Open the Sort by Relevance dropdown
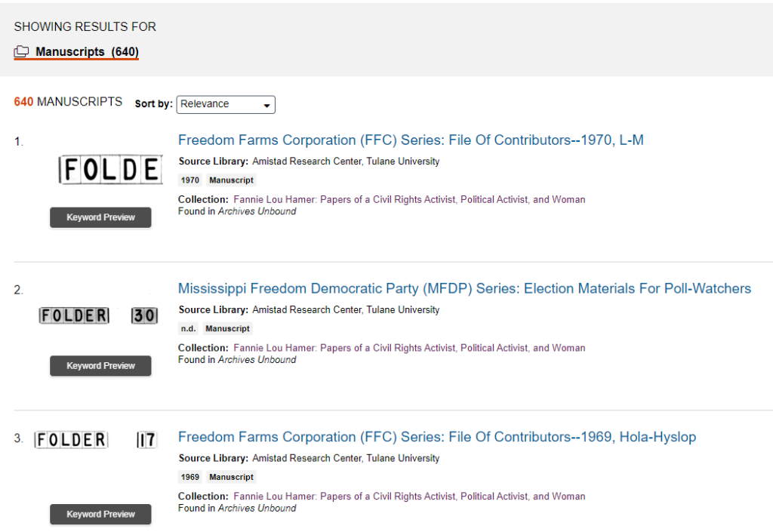The image size is (773, 532). [226, 105]
